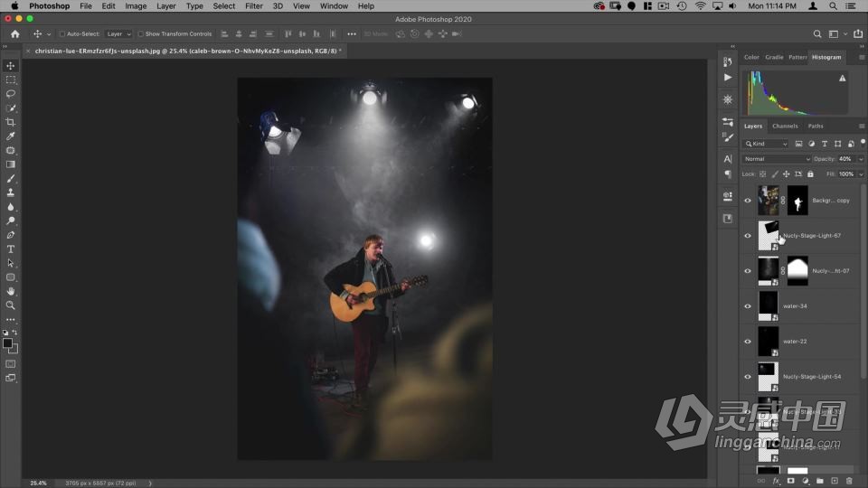868x488 pixels.
Task: Hide the water-34 layer
Action: point(748,306)
